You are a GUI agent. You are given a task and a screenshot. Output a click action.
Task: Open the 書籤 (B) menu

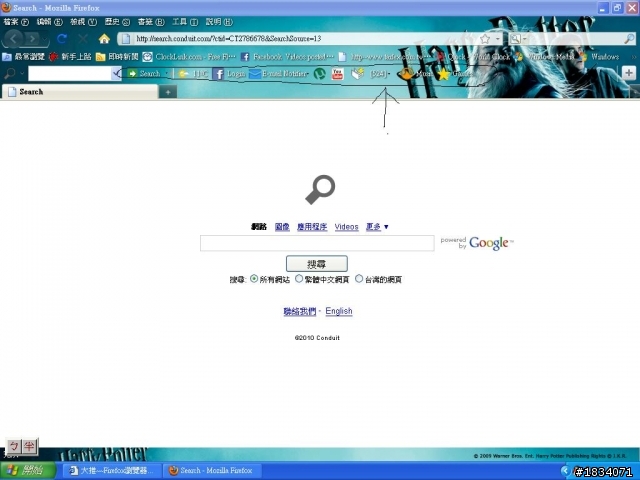[151, 22]
